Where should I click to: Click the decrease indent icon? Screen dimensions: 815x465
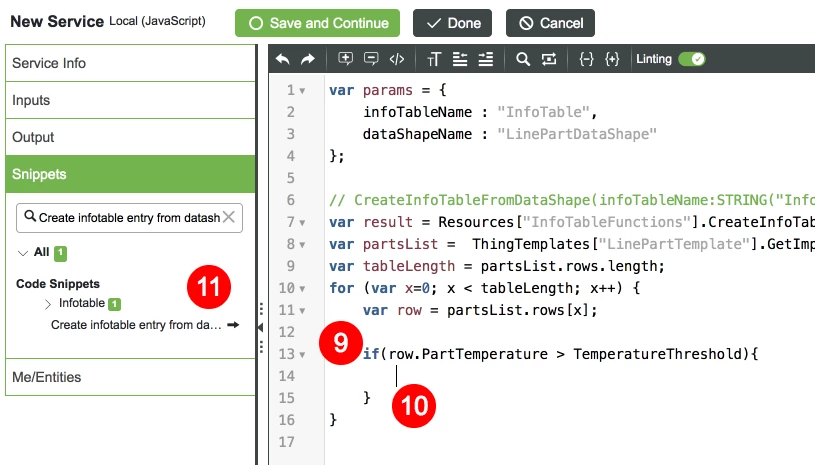coord(459,59)
